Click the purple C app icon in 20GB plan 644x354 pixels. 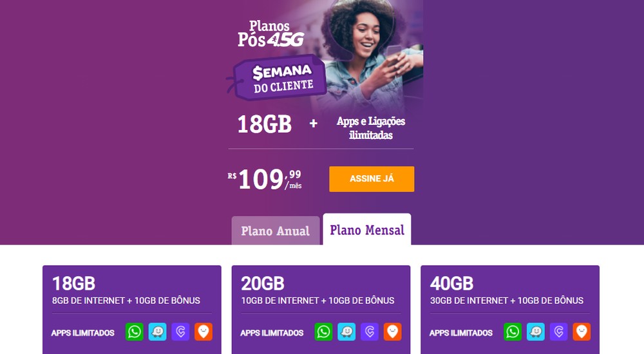[x=370, y=332]
